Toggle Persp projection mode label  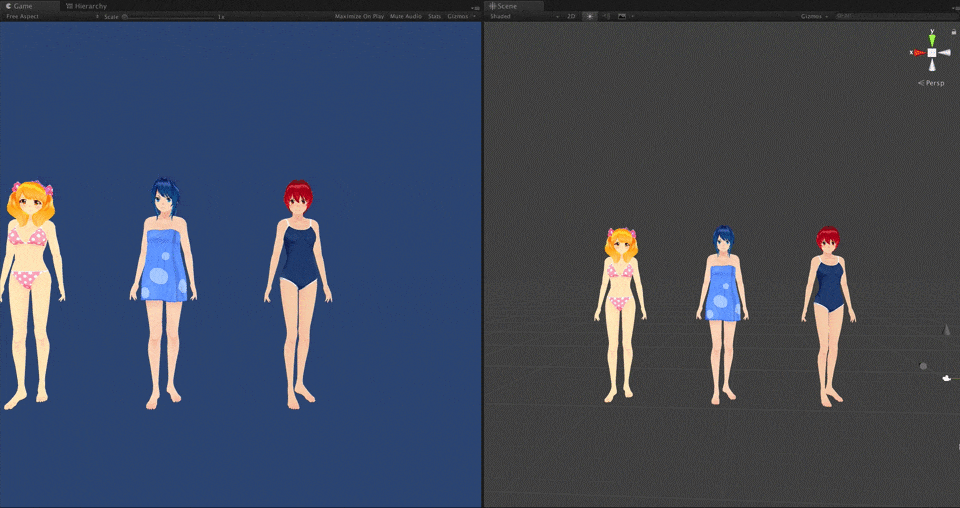(932, 83)
